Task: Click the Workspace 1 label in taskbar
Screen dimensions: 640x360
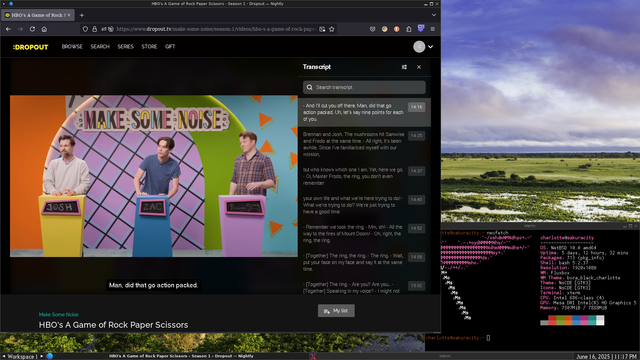Action: 22,356
